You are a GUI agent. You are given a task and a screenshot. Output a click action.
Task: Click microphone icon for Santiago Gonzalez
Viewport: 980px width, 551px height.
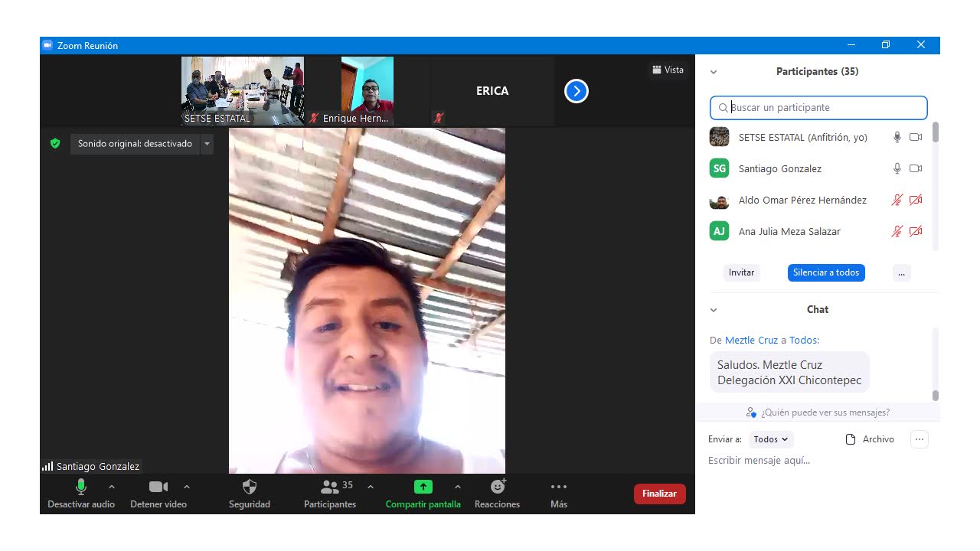coord(897,168)
